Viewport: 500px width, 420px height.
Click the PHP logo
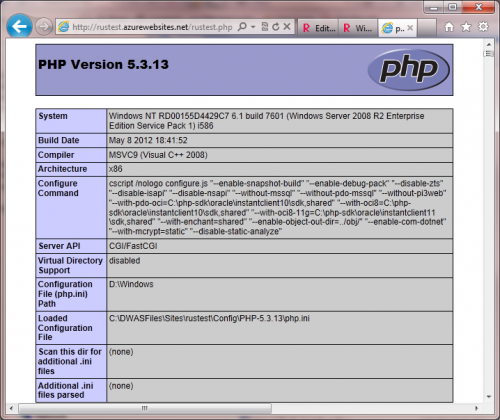[x=408, y=70]
